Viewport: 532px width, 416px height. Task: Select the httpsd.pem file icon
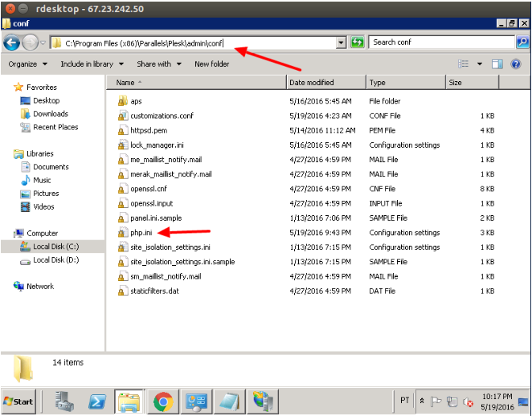pos(122,130)
